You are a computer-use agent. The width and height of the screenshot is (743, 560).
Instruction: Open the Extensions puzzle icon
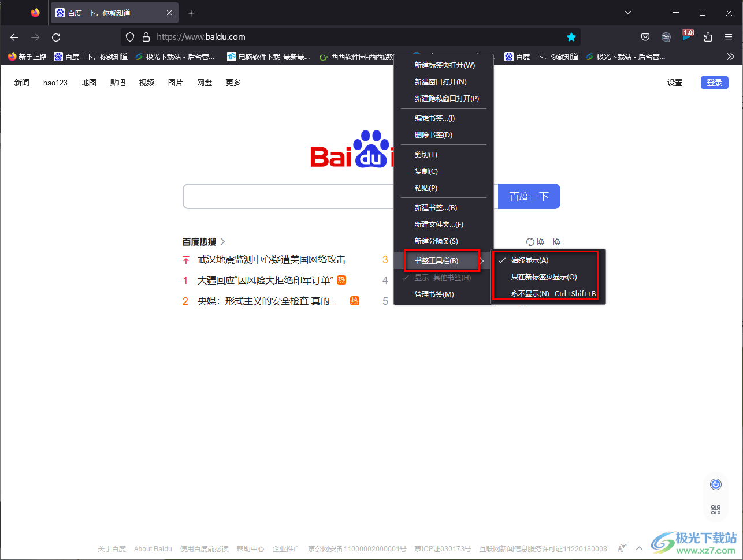pyautogui.click(x=708, y=37)
